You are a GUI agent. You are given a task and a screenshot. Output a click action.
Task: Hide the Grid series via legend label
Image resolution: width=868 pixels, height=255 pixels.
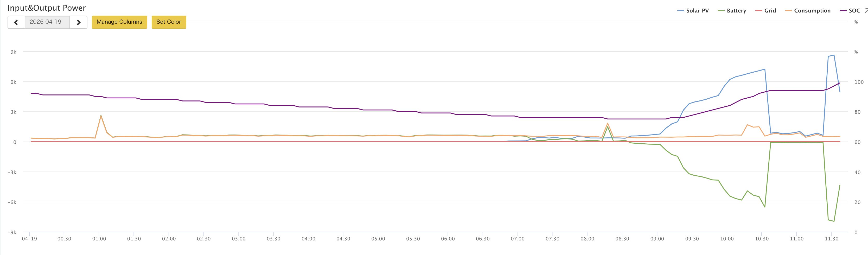click(770, 11)
